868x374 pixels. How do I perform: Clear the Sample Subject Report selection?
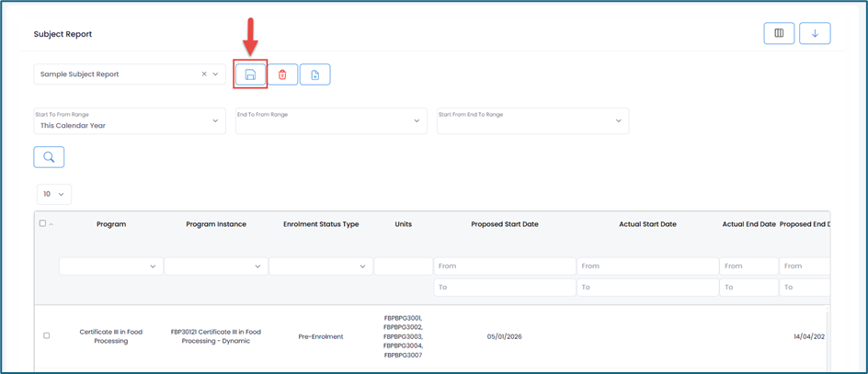[204, 74]
